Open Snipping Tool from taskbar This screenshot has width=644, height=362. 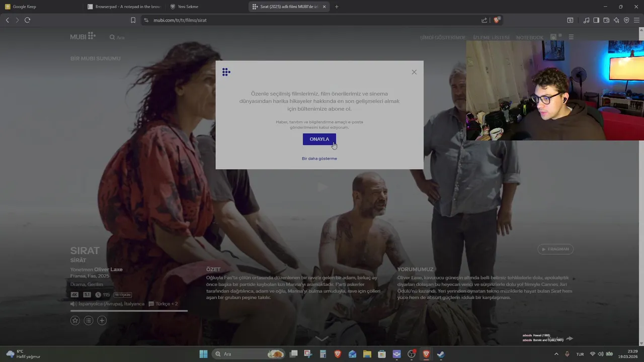pyautogui.click(x=308, y=354)
